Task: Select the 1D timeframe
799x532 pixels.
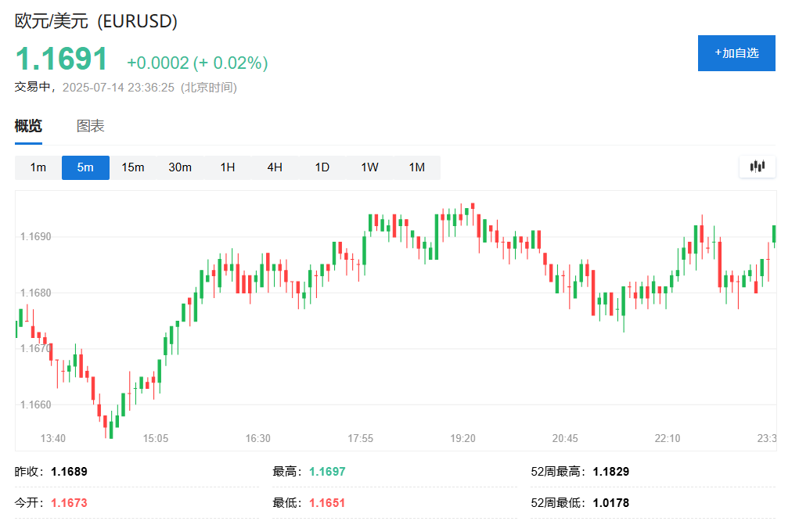Action: (x=322, y=167)
